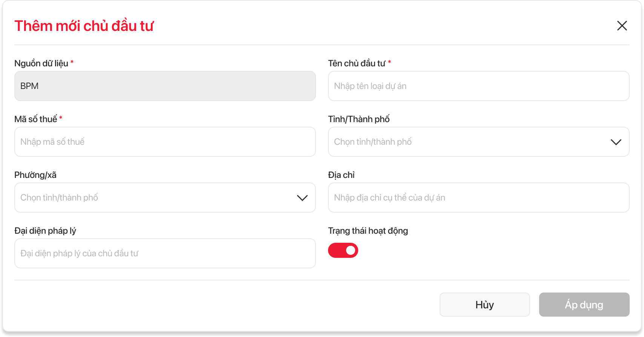
Task: Click into the Mã số thuế field
Action: [x=165, y=142]
